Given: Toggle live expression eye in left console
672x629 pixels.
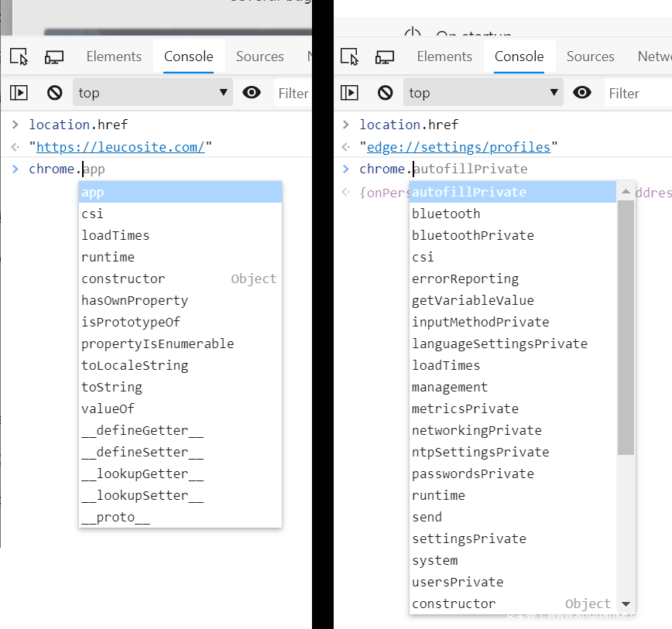Looking at the screenshot, I should (x=252, y=93).
